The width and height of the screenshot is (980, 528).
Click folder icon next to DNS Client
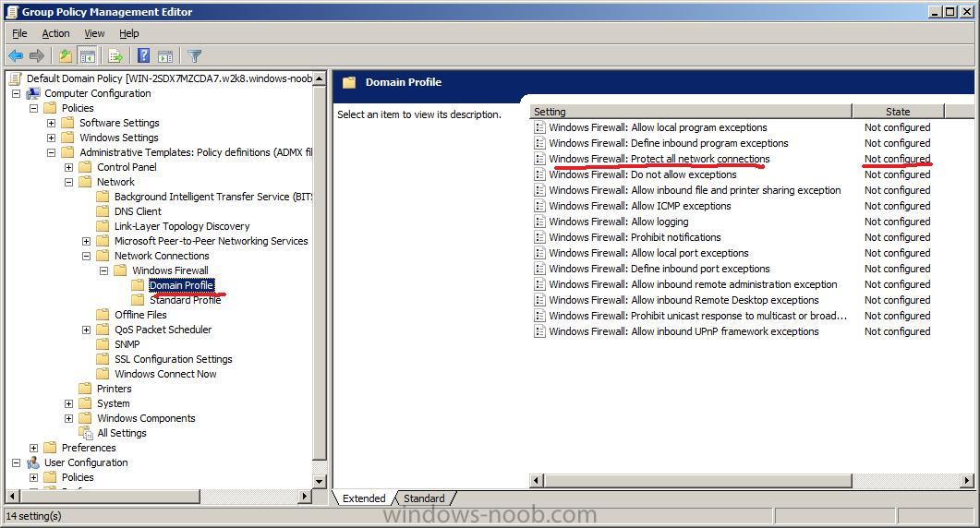point(103,211)
